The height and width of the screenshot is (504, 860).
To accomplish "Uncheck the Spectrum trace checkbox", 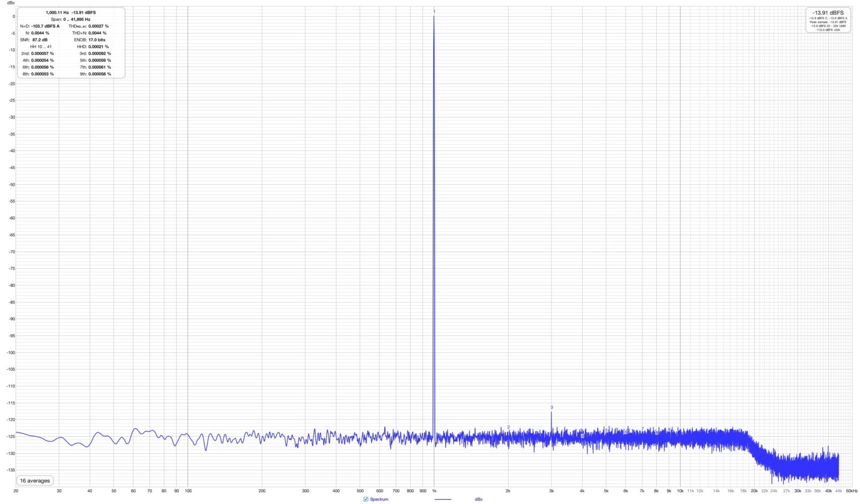I will point(366,499).
